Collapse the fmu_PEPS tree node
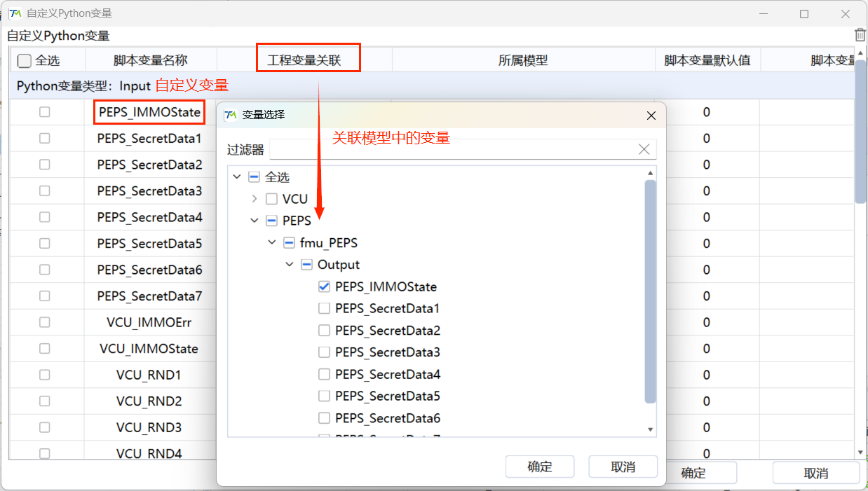 272,242
